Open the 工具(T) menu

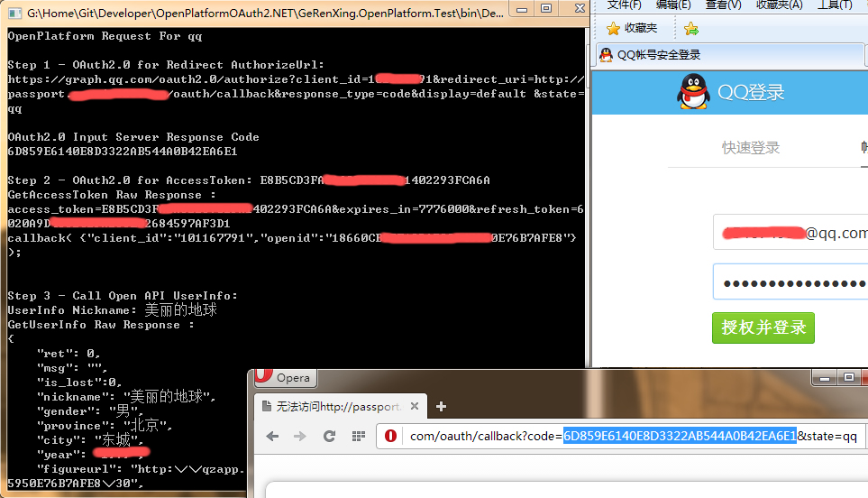835,5
